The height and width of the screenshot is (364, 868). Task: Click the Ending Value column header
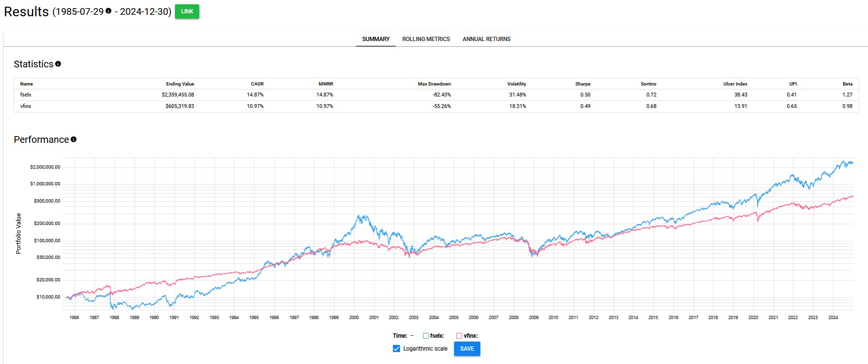[x=180, y=84]
